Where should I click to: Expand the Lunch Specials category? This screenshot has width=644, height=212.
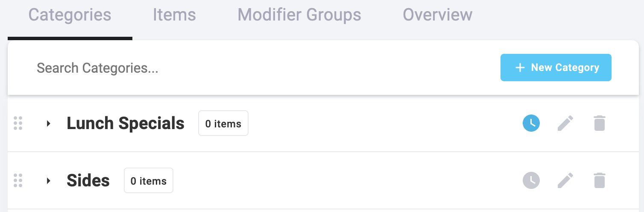pyautogui.click(x=49, y=124)
